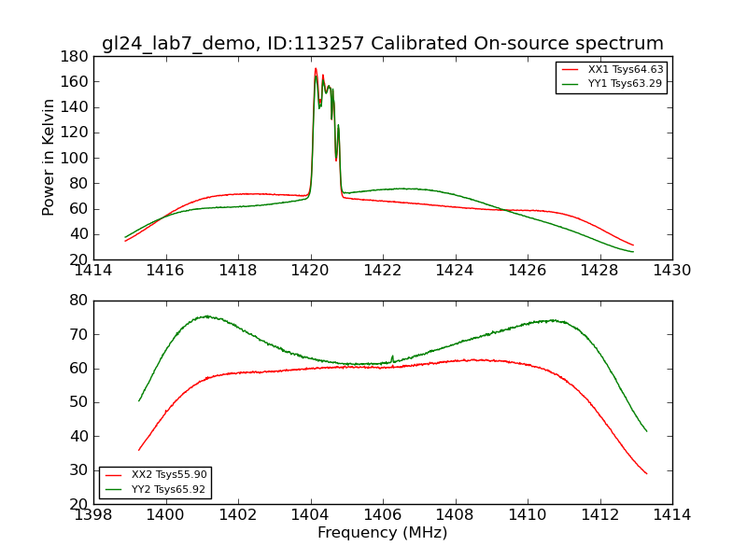Click the 1410 tick label on bottom plot
The height and width of the screenshot is (560, 747).
coord(528,515)
